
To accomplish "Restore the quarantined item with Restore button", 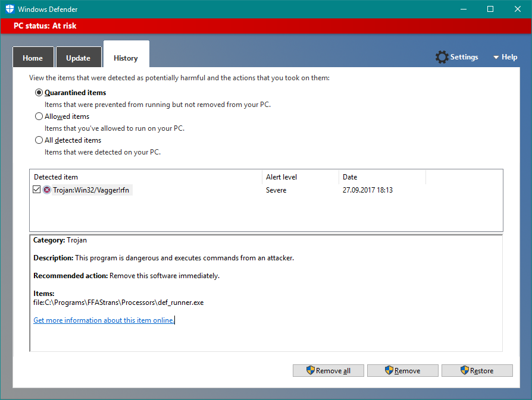I will coord(477,370).
